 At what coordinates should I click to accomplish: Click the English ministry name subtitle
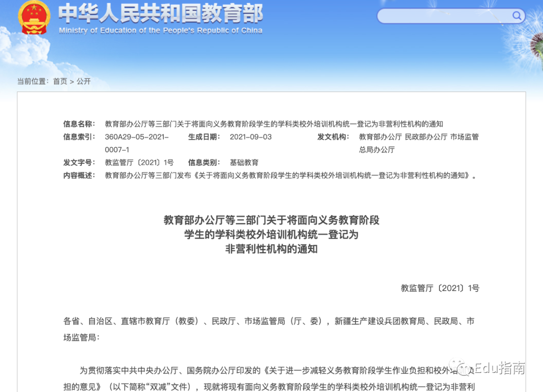click(x=161, y=31)
